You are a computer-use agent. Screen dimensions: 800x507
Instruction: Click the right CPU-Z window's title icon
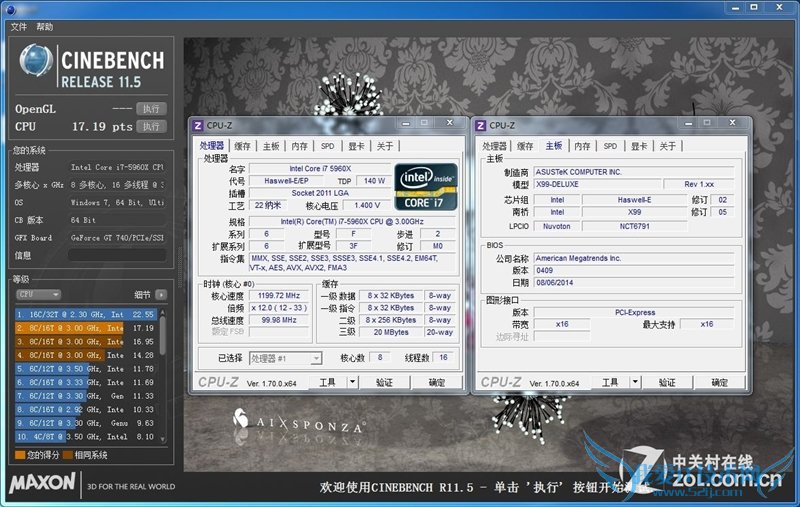tap(481, 125)
